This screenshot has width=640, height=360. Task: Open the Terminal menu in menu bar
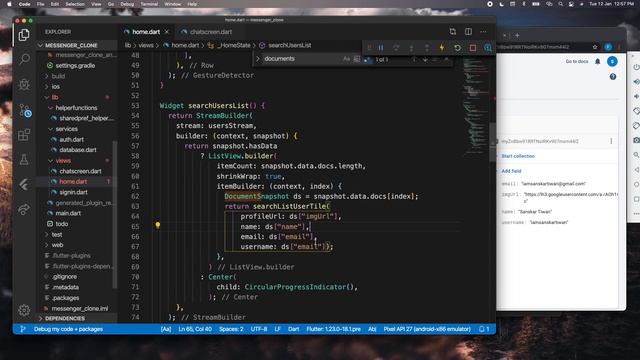(149, 4)
